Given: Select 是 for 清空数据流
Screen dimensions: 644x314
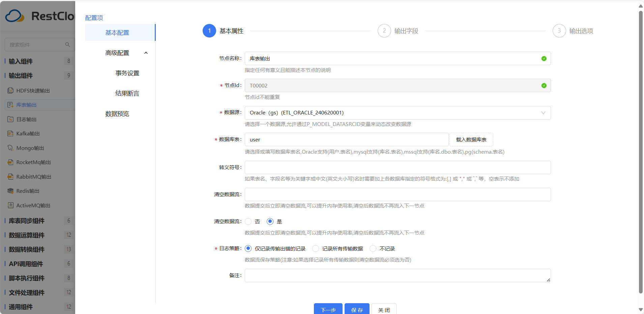Looking at the screenshot, I should (270, 221).
